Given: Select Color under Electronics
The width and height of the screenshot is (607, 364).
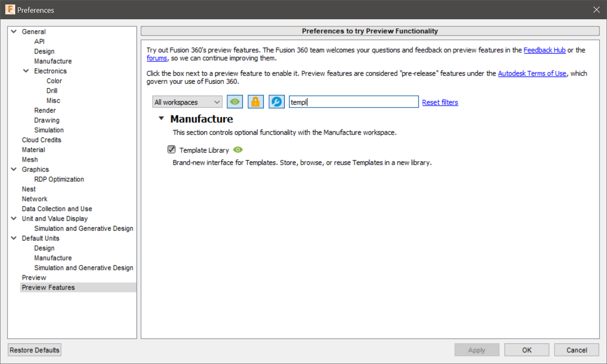Looking at the screenshot, I should [x=54, y=81].
